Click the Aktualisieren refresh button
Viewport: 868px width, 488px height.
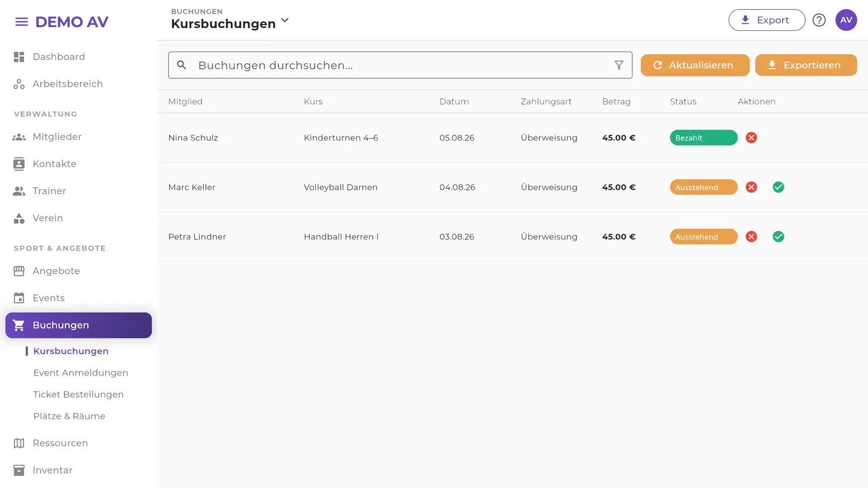click(695, 65)
